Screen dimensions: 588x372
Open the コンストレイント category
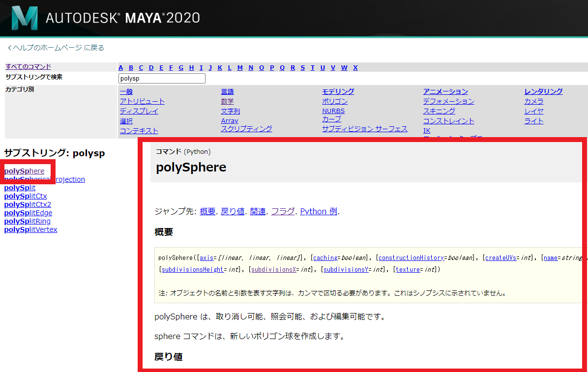[448, 121]
